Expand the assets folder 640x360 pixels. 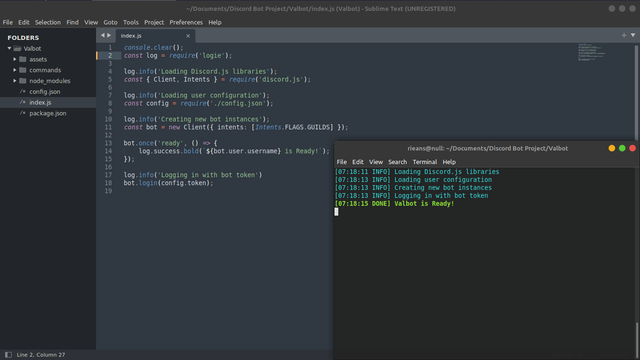pos(15,59)
